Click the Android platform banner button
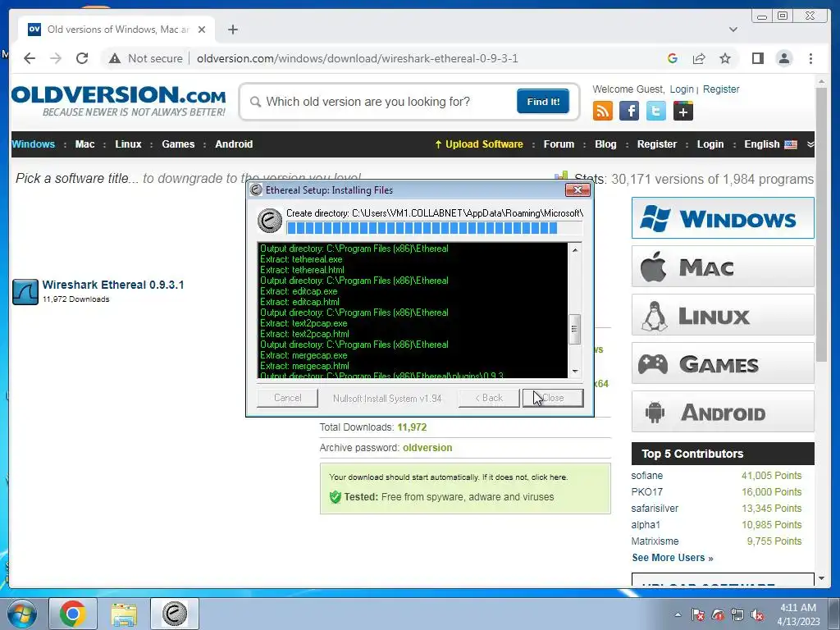The width and height of the screenshot is (840, 630). point(723,412)
